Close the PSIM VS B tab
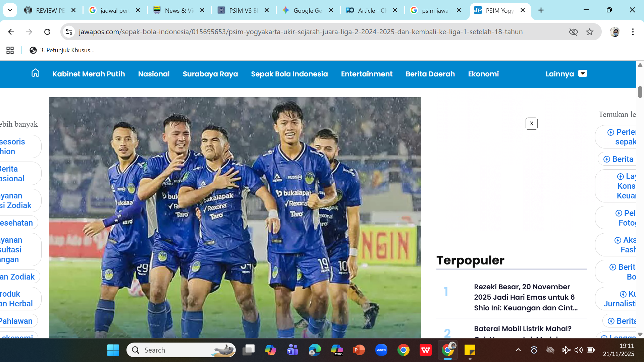This screenshot has width=644, height=362. [267, 10]
